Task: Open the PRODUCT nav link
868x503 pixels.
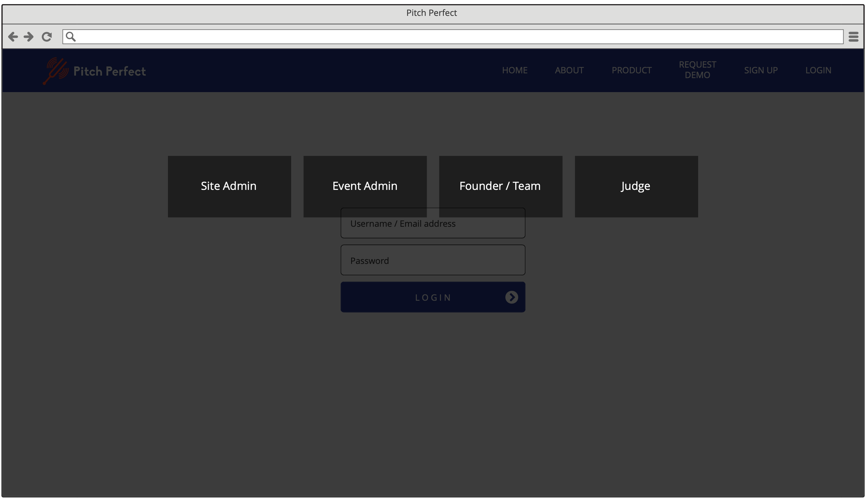Action: [631, 70]
